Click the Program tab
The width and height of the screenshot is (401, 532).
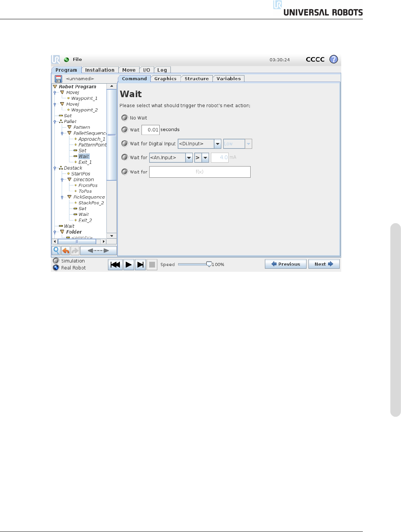(x=66, y=70)
